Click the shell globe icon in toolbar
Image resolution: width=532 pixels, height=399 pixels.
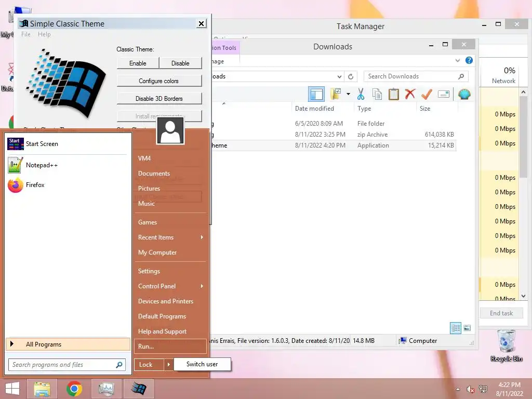[x=464, y=94]
